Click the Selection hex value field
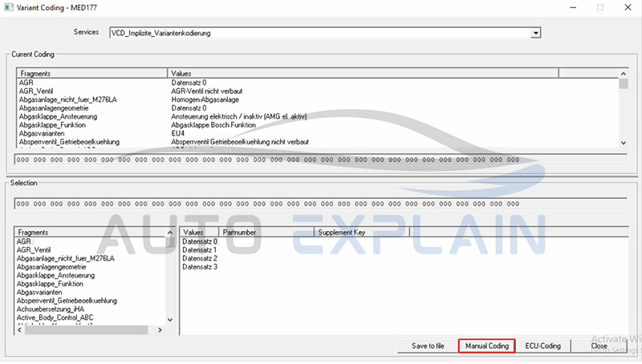This screenshot has width=642, height=364. (320, 204)
